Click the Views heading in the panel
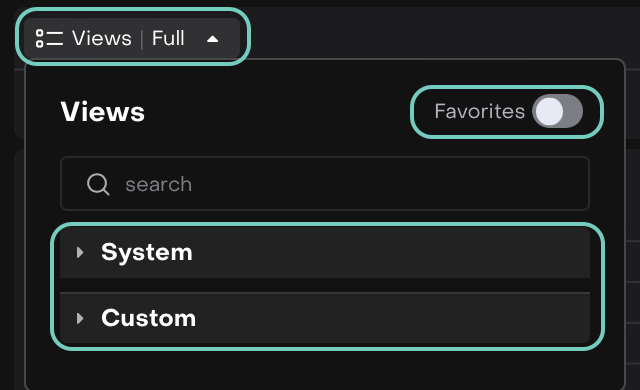The width and height of the screenshot is (640, 390). (103, 111)
